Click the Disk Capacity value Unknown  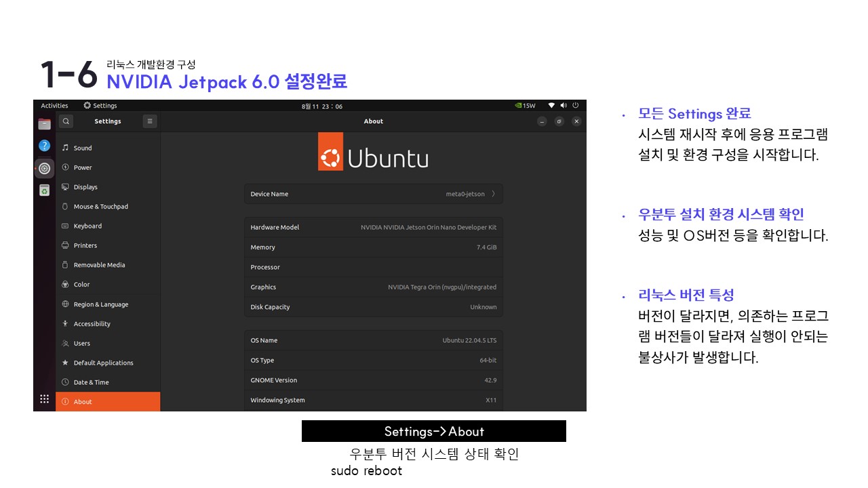(484, 307)
